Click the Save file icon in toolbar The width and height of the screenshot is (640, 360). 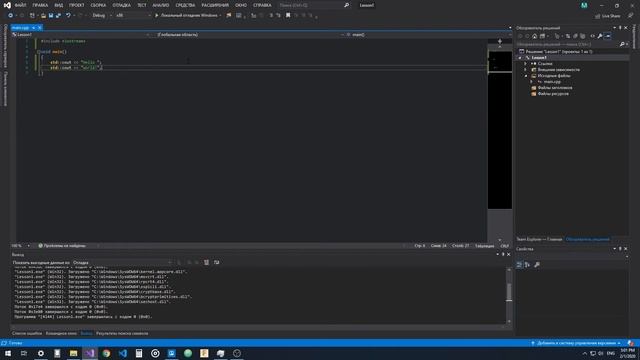pos(51,16)
